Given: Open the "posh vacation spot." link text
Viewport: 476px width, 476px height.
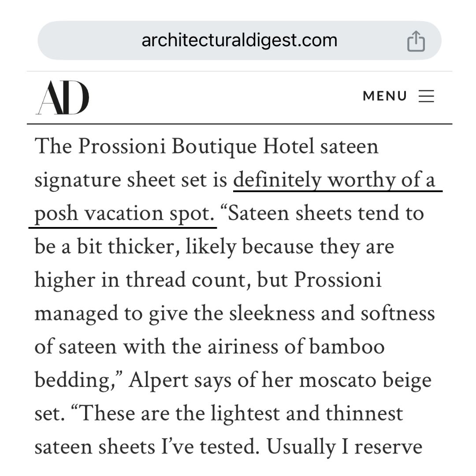Looking at the screenshot, I should (124, 213).
